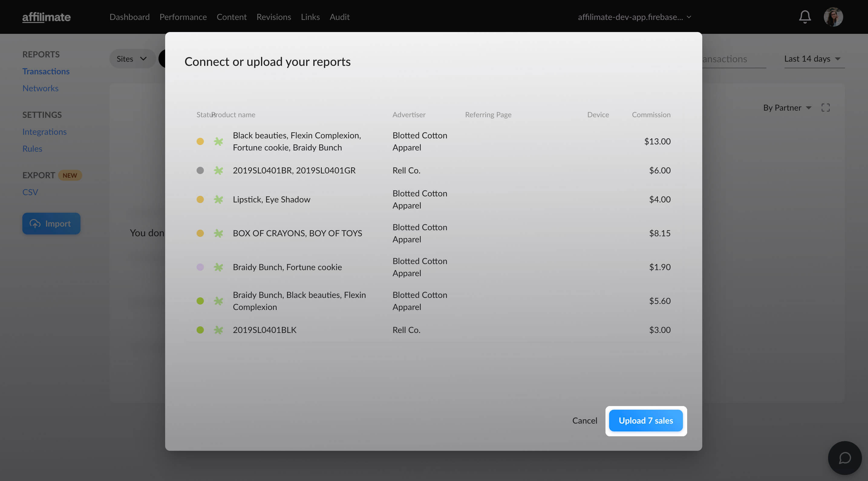The image size is (868, 481).
Task: Open the Last 14 days date dropdown
Action: tap(814, 59)
